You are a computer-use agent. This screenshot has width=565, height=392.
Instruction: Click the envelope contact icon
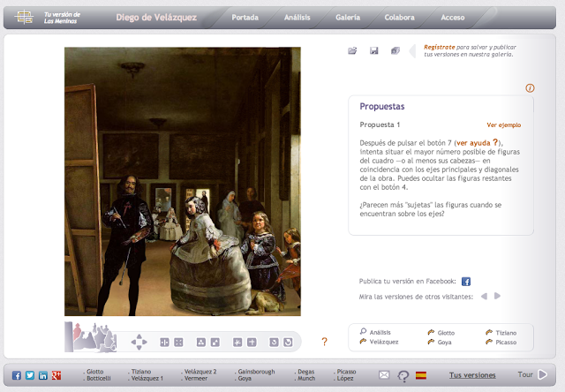(384, 375)
